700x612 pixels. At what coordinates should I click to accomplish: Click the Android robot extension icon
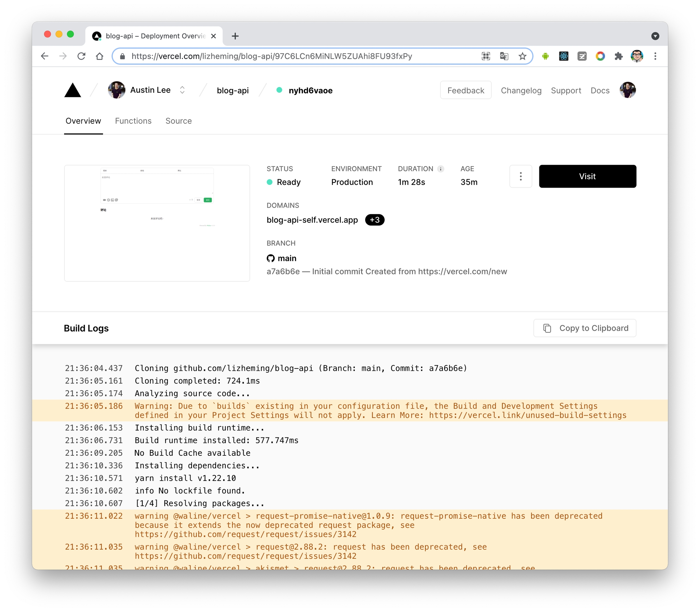[x=545, y=56]
